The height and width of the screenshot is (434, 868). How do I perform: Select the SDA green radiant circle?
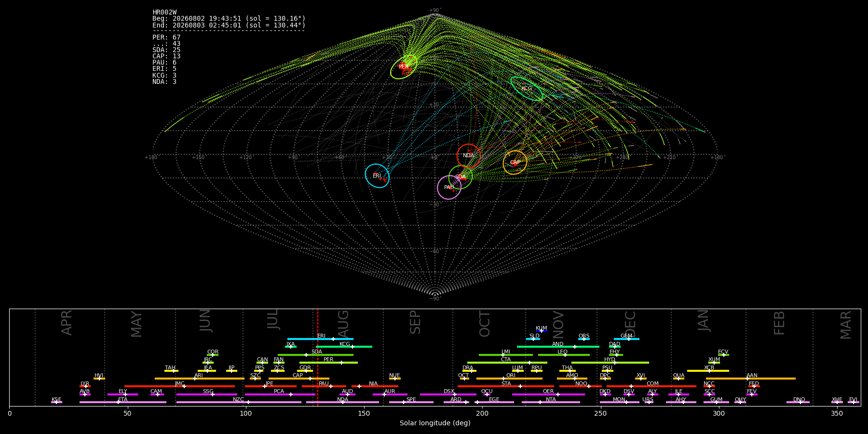[461, 177]
